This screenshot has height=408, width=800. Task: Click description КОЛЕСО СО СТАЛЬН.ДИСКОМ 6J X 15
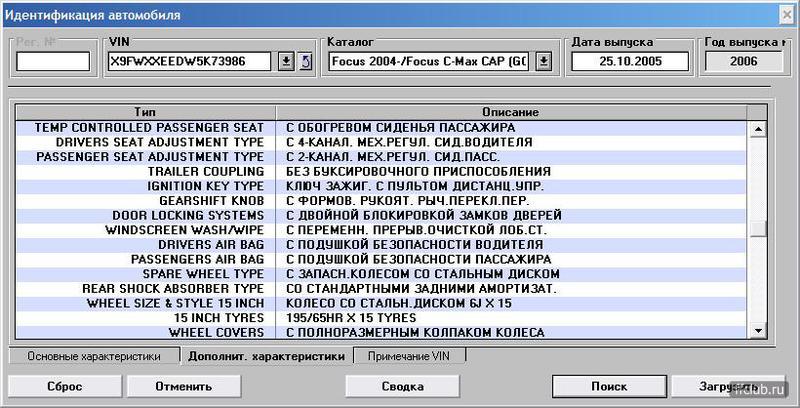pos(398,303)
